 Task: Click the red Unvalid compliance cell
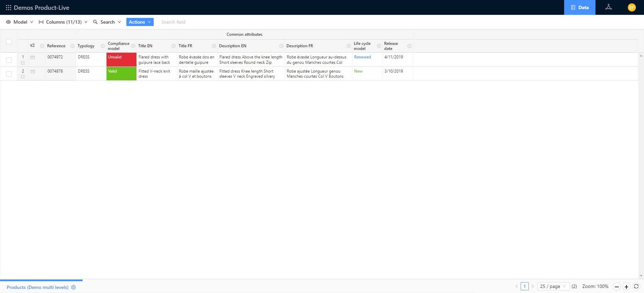pos(121,59)
